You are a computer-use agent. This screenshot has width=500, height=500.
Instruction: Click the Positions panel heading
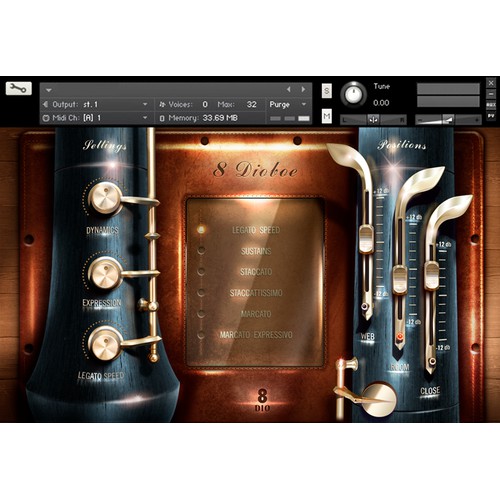402,145
